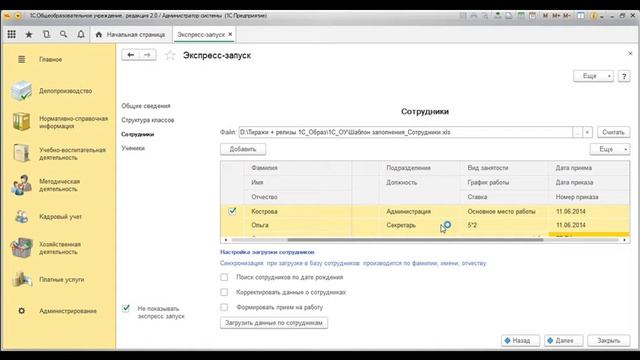Uncheck the Кострова employee row checkbox

coord(232,211)
